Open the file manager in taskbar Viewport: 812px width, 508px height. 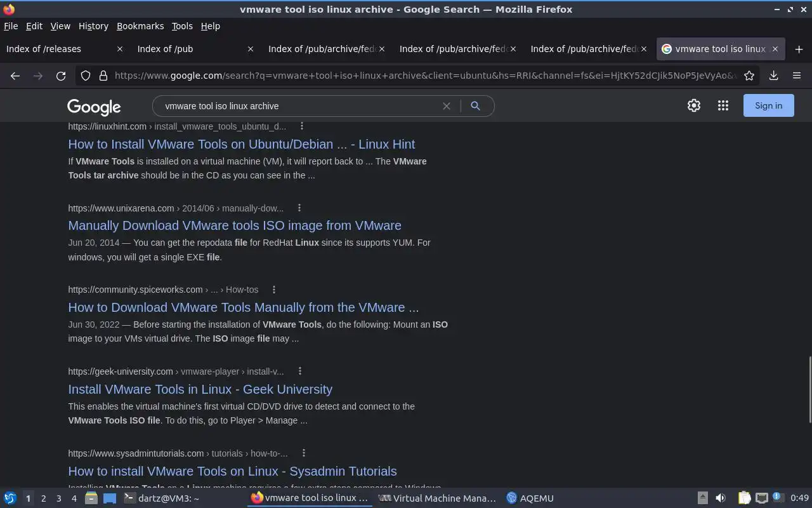91,498
